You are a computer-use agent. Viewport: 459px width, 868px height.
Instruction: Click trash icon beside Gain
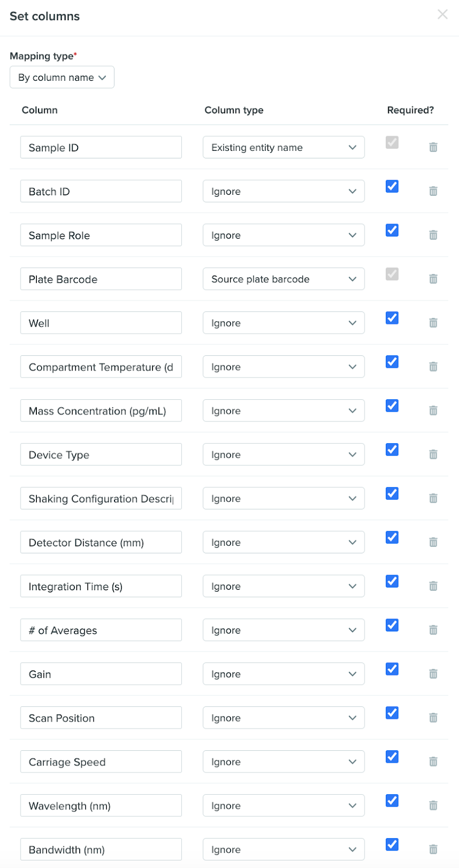click(433, 674)
